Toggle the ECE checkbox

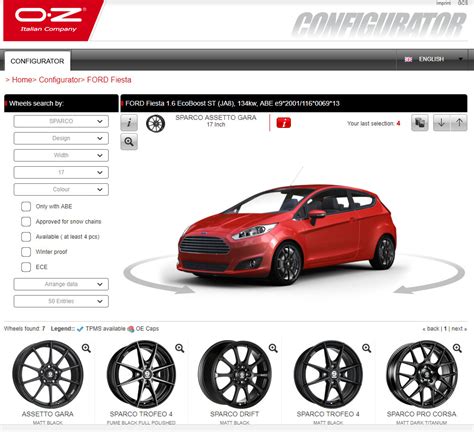(x=26, y=267)
